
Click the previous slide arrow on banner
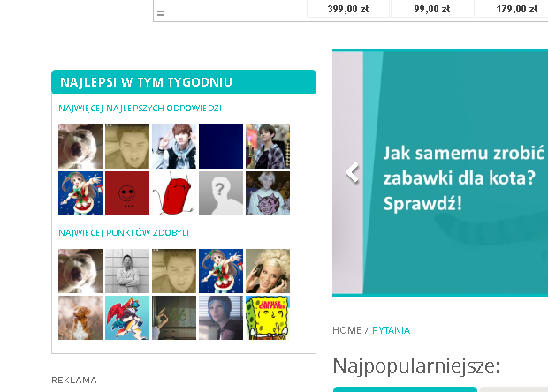pyautogui.click(x=352, y=172)
